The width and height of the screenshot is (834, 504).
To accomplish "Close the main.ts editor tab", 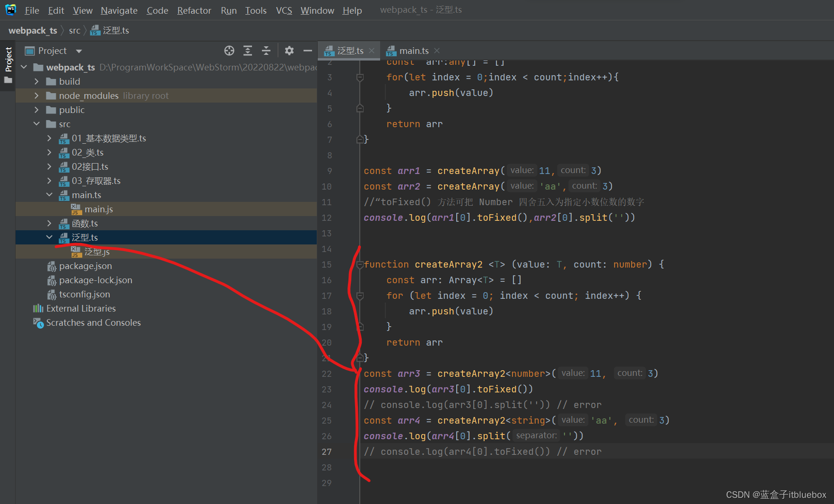I will pos(437,51).
